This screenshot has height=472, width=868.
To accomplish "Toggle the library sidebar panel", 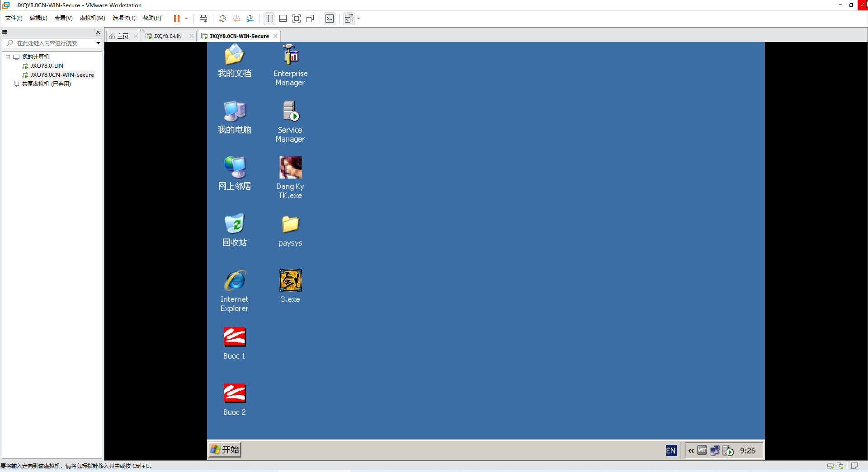I will click(269, 19).
